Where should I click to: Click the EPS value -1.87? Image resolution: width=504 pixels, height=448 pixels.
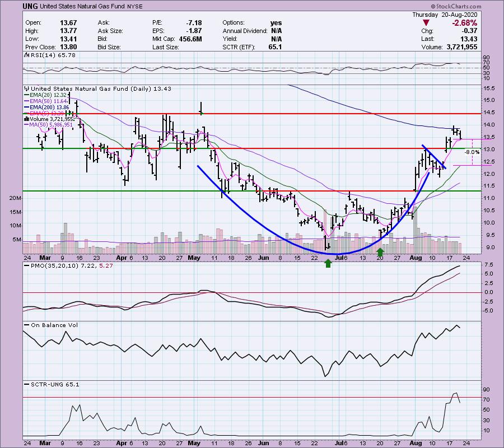(194, 31)
